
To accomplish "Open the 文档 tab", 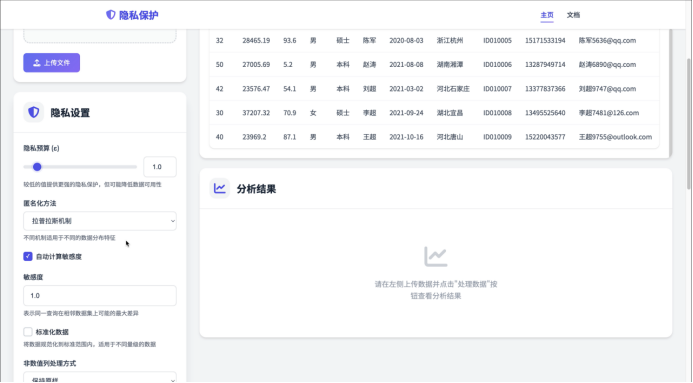I will pos(573,15).
